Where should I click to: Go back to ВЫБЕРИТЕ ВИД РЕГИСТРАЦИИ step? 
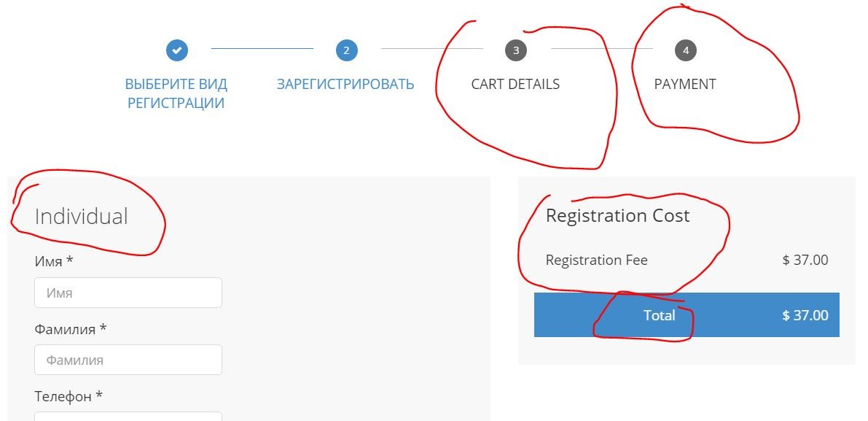pyautogui.click(x=176, y=93)
